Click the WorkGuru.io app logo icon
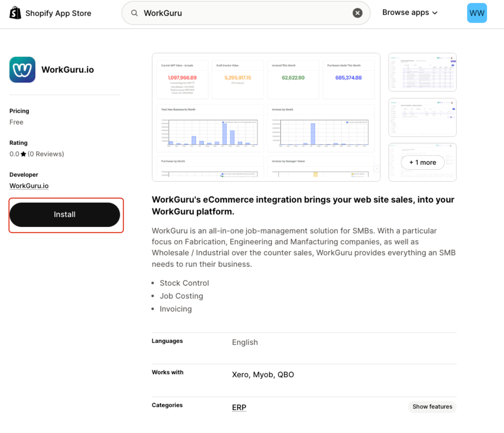The height and width of the screenshot is (433, 504). [22, 70]
